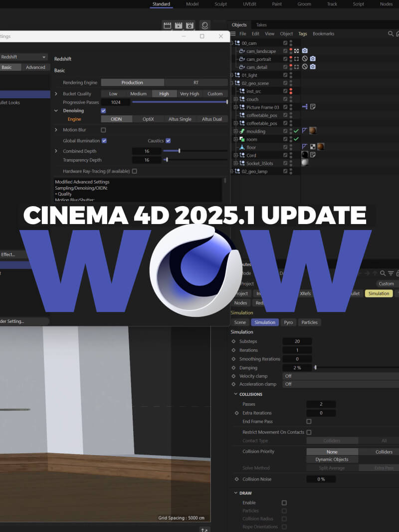Click the Render View clapperboard icon
This screenshot has height=532, width=399.
pos(167,25)
